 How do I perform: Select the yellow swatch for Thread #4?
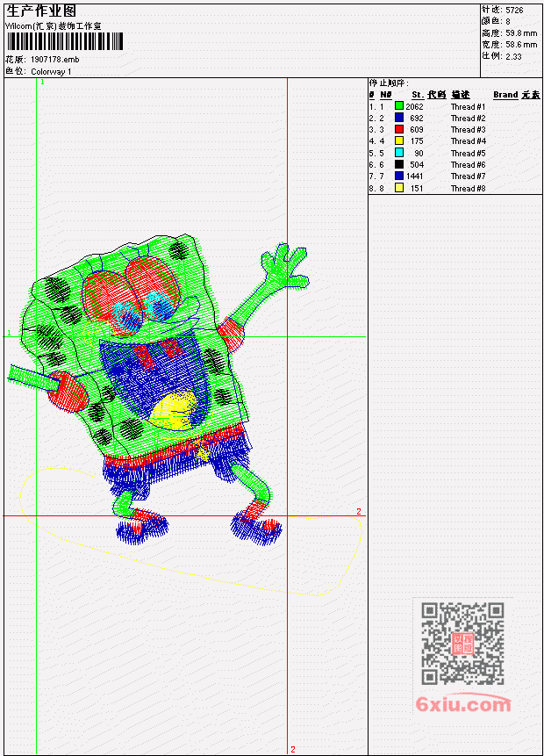399,140
